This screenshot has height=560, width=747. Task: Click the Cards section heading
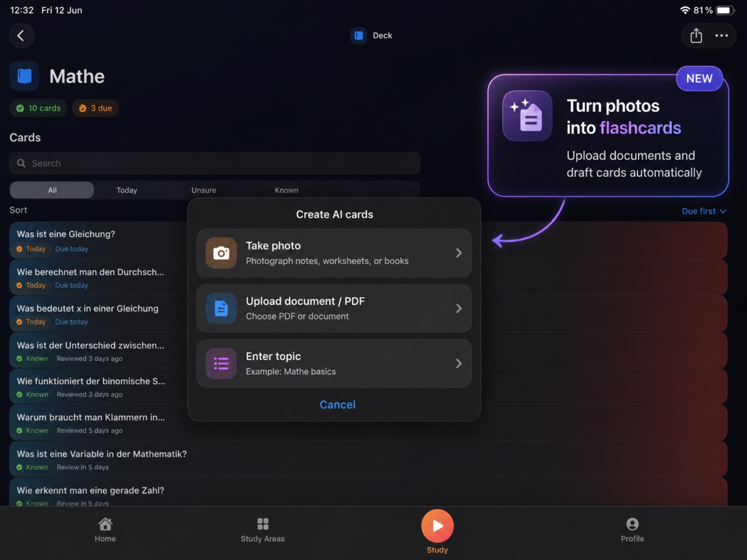pos(25,137)
